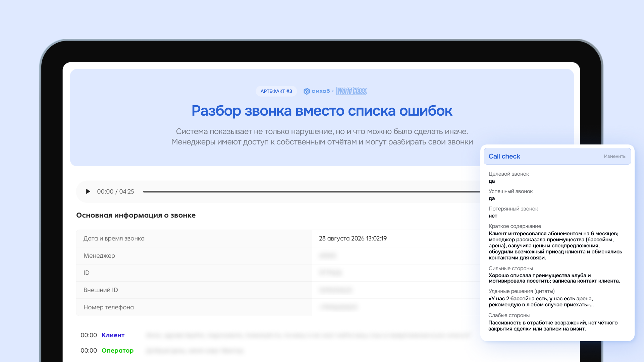The image size is (644, 362).
Task: Click the Основная информация о звонке heading
Action: 136,215
